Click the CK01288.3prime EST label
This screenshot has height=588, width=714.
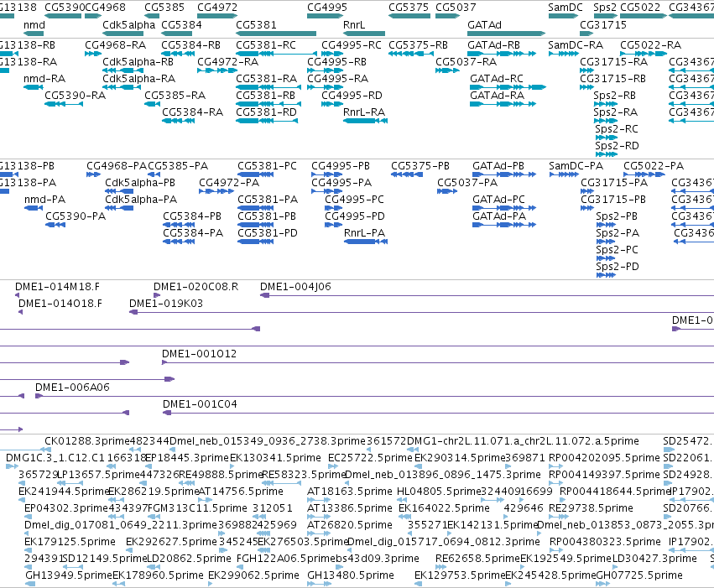coord(87,441)
